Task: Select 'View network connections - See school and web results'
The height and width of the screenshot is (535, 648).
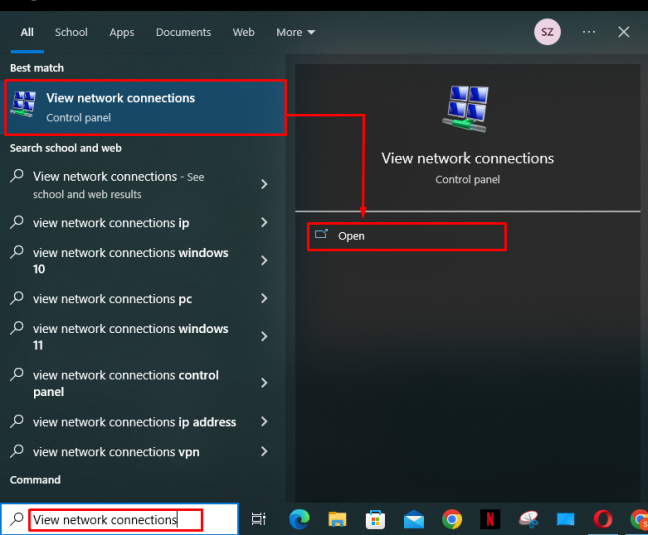Action: pyautogui.click(x=119, y=185)
